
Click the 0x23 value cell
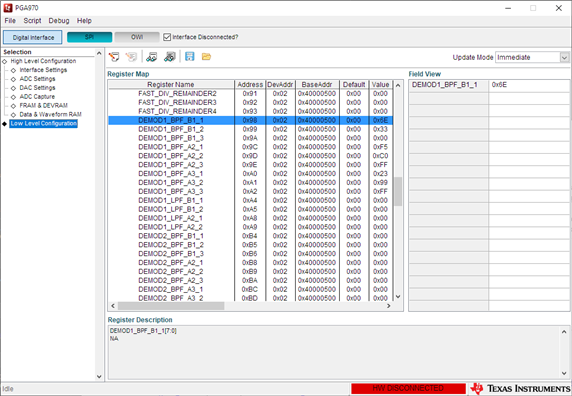pos(380,174)
